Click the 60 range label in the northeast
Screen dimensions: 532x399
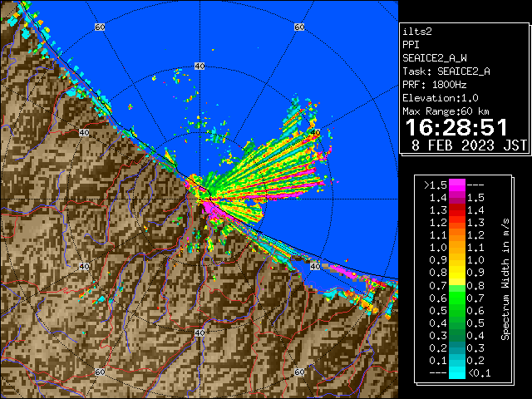pos(299,27)
